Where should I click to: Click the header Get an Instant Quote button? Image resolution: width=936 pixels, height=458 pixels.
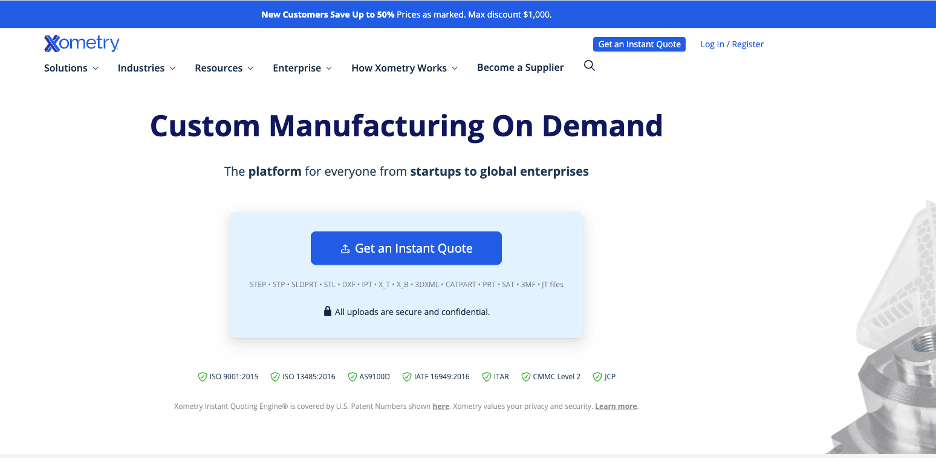point(639,44)
